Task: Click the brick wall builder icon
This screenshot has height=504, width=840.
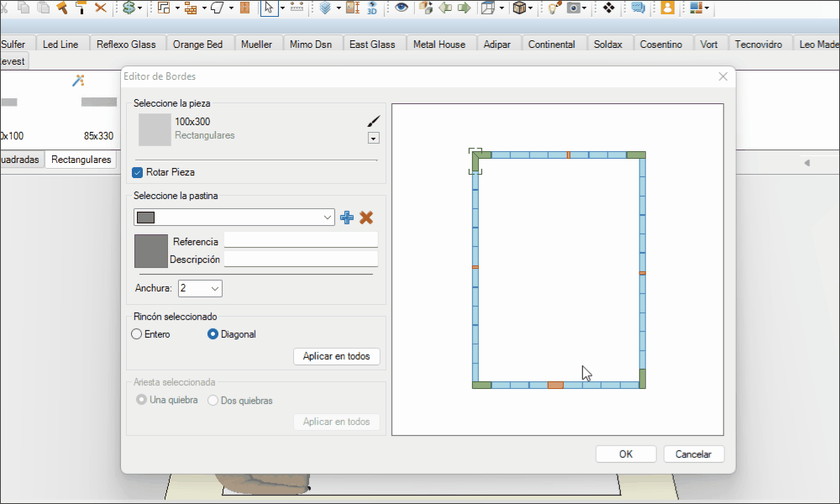Action: [191, 8]
